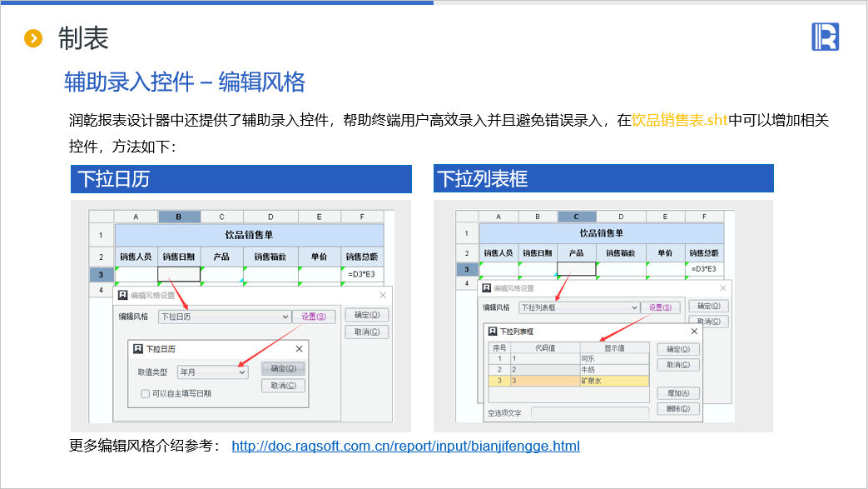Viewport: 868px width, 489px height.
Task: Click the 删除(D) button
Action: [678, 408]
